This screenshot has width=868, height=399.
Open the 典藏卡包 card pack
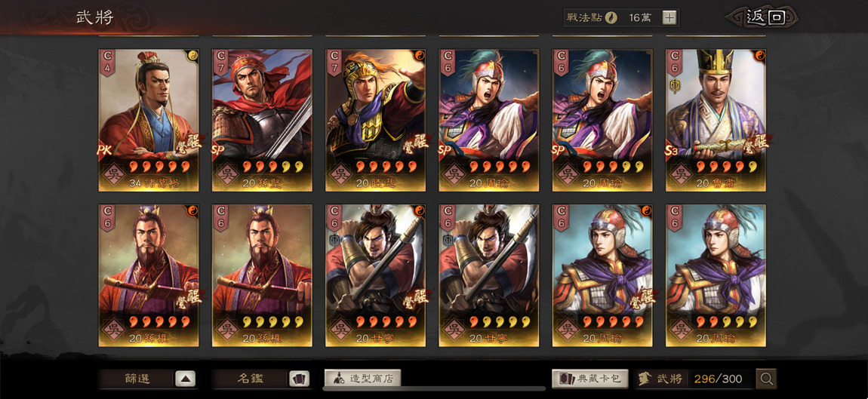tap(590, 379)
